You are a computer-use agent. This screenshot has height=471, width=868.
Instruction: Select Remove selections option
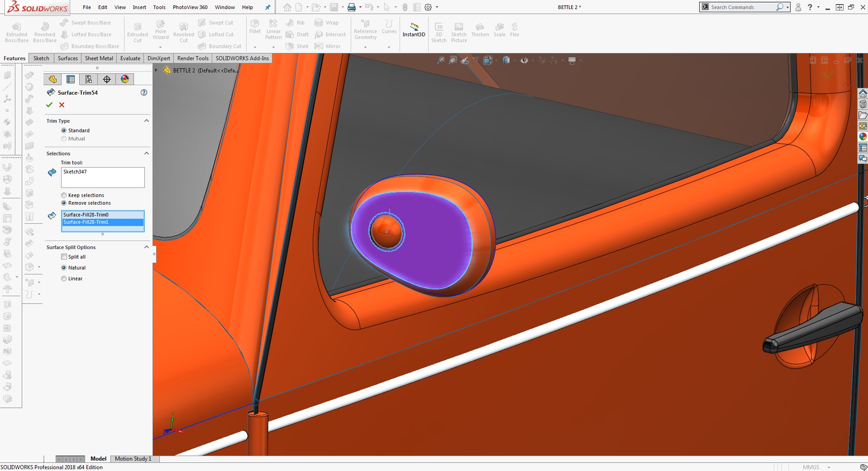(64, 203)
